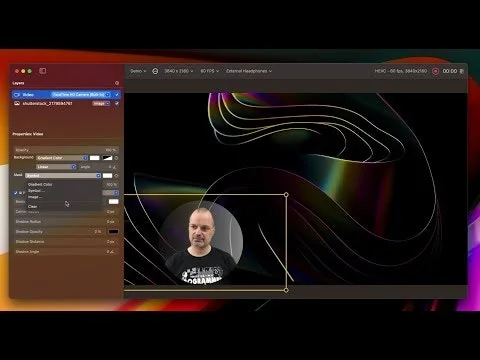This screenshot has height=360, width=480.
Task: Click the Properties: Video heading
Action: (28, 134)
